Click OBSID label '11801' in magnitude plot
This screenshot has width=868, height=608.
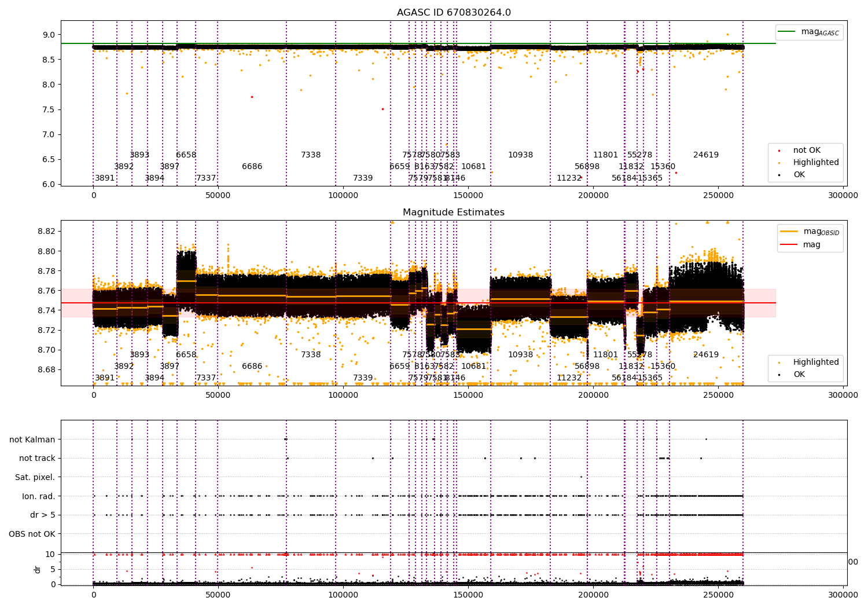[x=606, y=354]
